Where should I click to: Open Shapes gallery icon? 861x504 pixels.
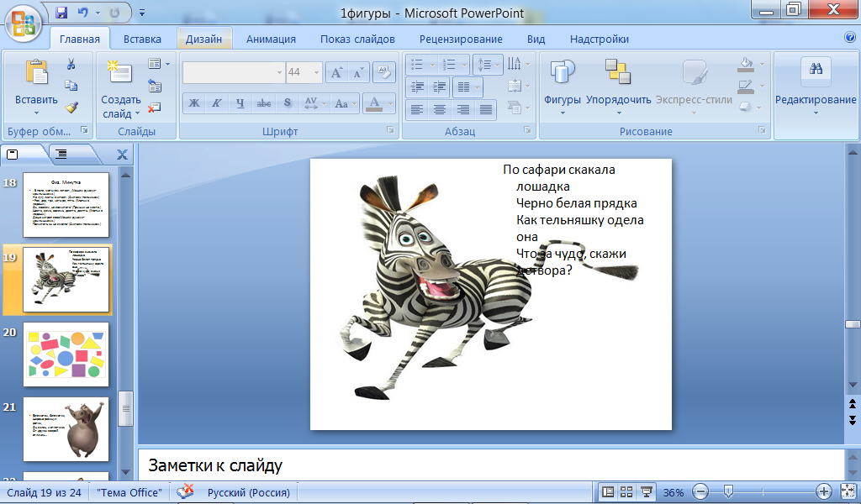(x=563, y=72)
